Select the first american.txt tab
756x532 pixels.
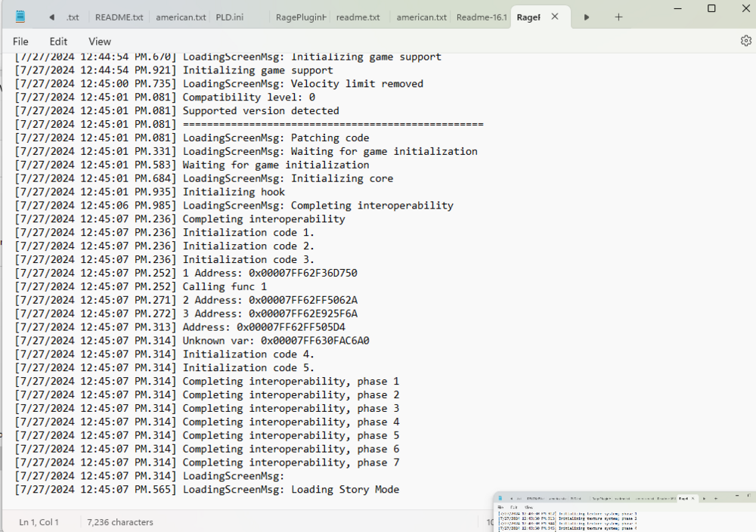point(181,17)
